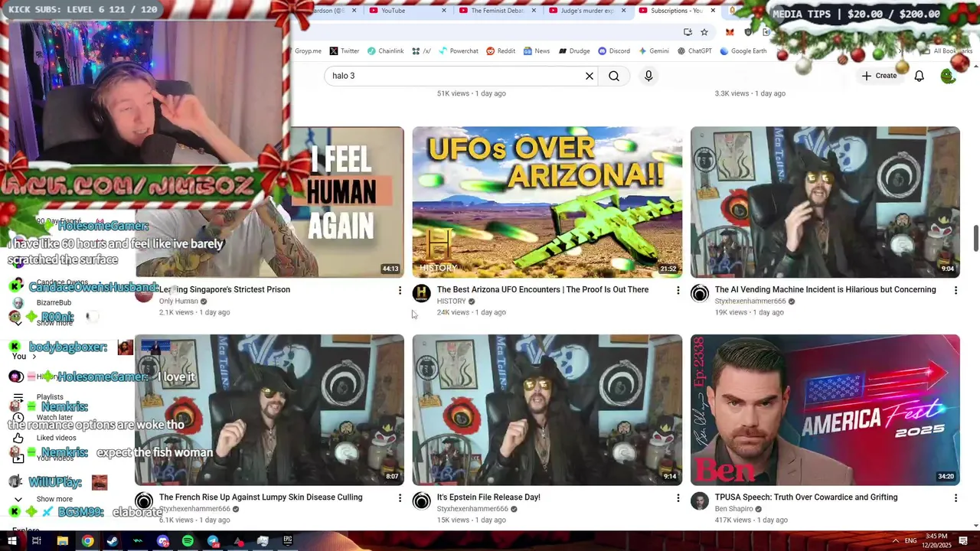This screenshot has height=551, width=980.
Task: Open the Discord bookmark
Action: [x=614, y=51]
